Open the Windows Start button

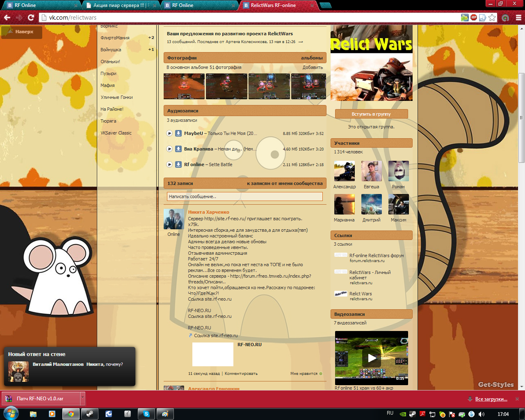[x=11, y=413]
